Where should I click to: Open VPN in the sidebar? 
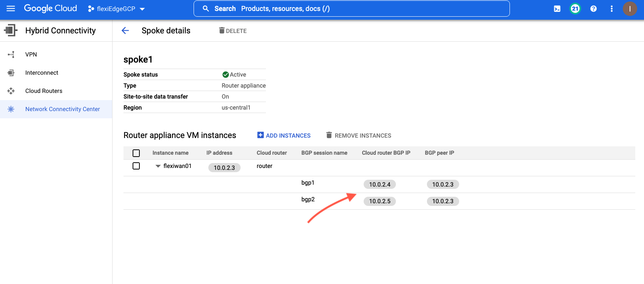tap(31, 55)
